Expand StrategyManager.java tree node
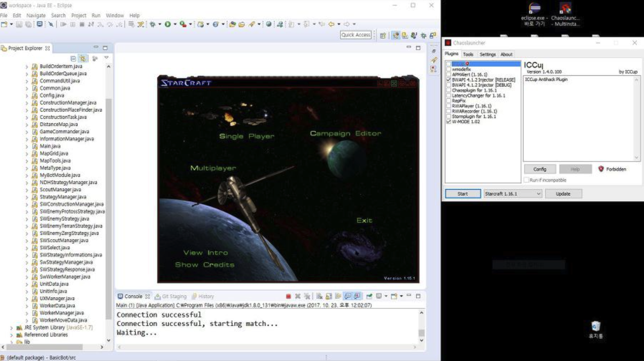The image size is (644, 361). click(27, 197)
